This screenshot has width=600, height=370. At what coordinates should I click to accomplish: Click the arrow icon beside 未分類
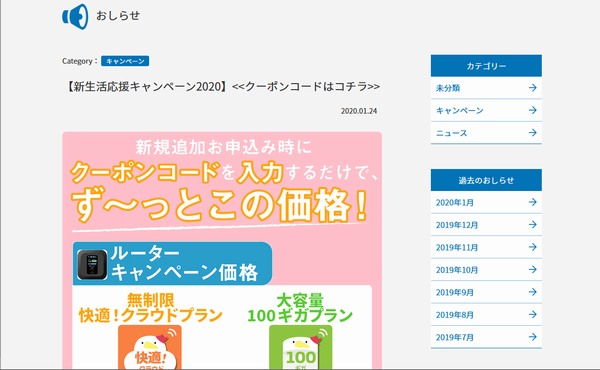[x=532, y=88]
